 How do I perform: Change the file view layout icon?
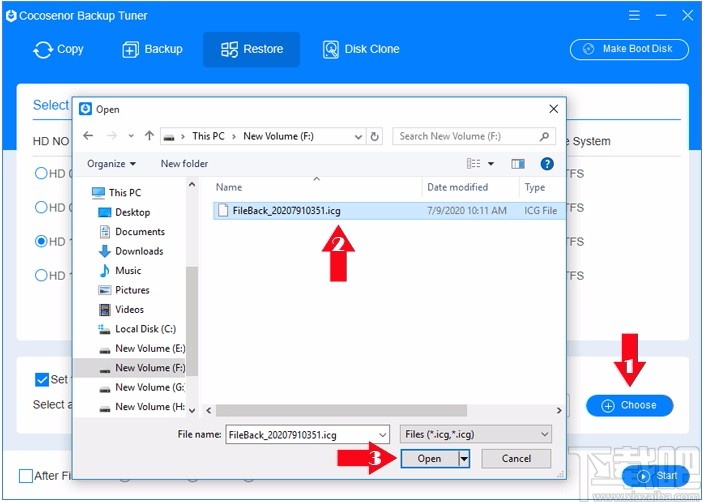click(x=473, y=164)
